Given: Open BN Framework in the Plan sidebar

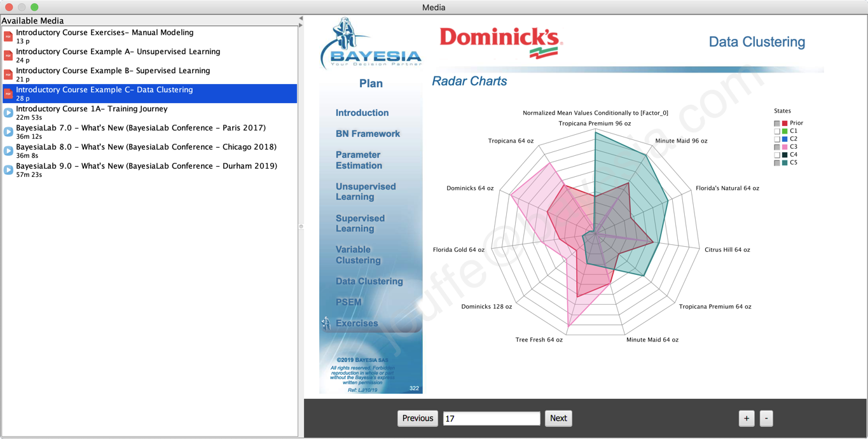Looking at the screenshot, I should point(368,134).
